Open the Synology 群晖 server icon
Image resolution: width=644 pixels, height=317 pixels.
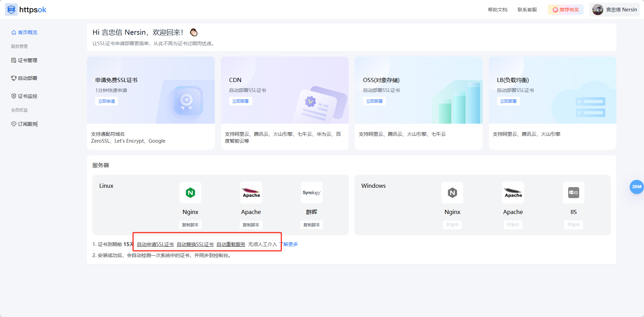pyautogui.click(x=311, y=193)
